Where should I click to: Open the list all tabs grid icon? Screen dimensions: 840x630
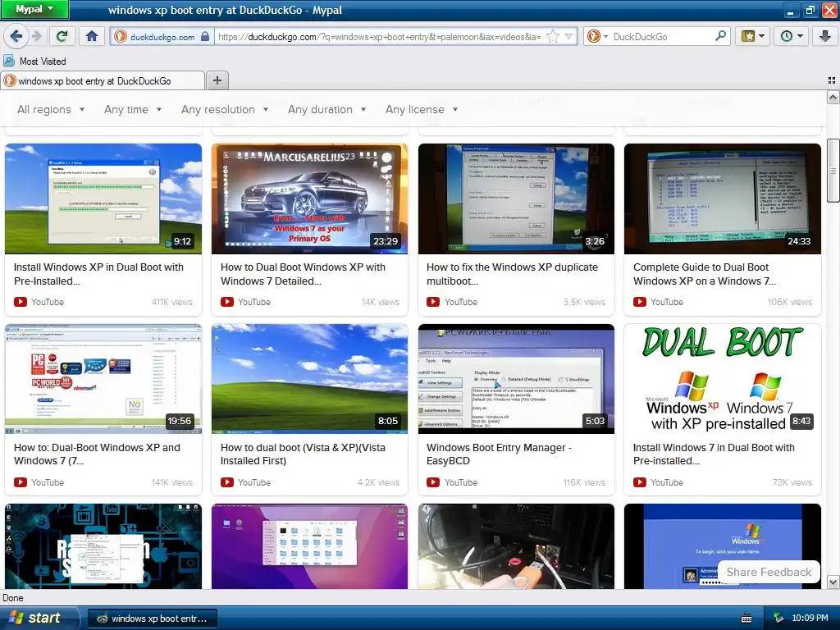(832, 80)
